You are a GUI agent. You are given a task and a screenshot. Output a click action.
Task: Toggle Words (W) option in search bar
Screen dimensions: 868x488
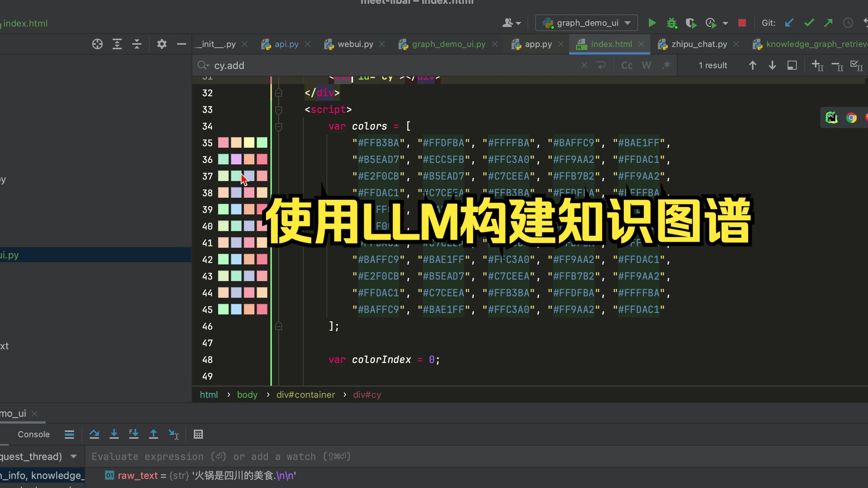click(x=646, y=66)
